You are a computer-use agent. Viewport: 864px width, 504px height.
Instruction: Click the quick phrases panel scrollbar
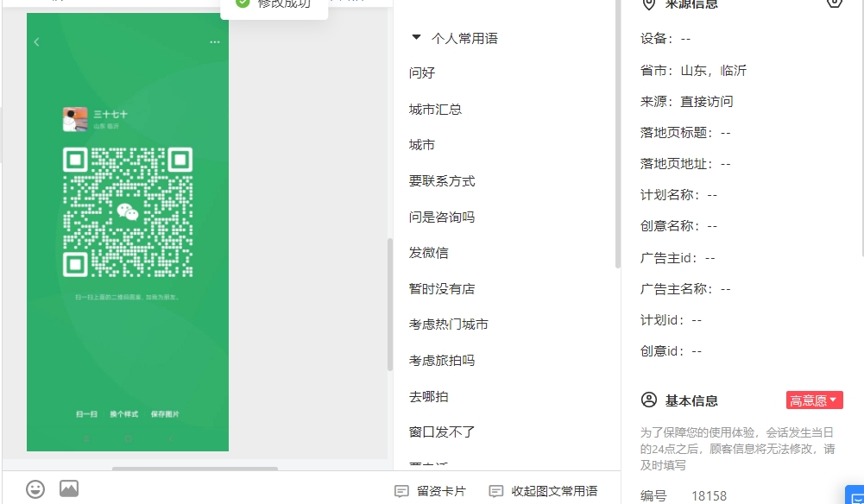point(618,134)
